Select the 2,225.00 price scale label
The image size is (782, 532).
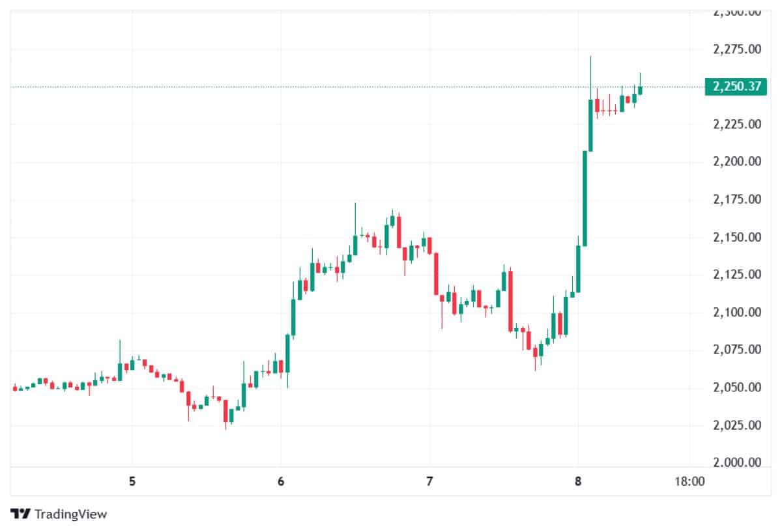pos(737,124)
